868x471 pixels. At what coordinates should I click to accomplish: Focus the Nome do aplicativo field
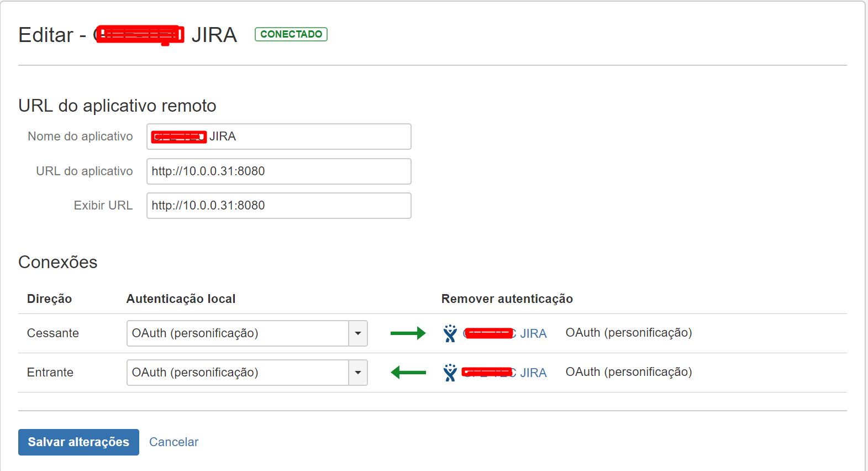pos(279,137)
